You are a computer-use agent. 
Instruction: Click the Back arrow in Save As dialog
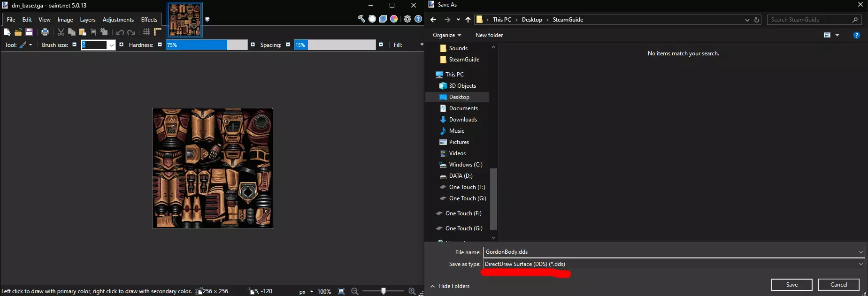point(433,20)
